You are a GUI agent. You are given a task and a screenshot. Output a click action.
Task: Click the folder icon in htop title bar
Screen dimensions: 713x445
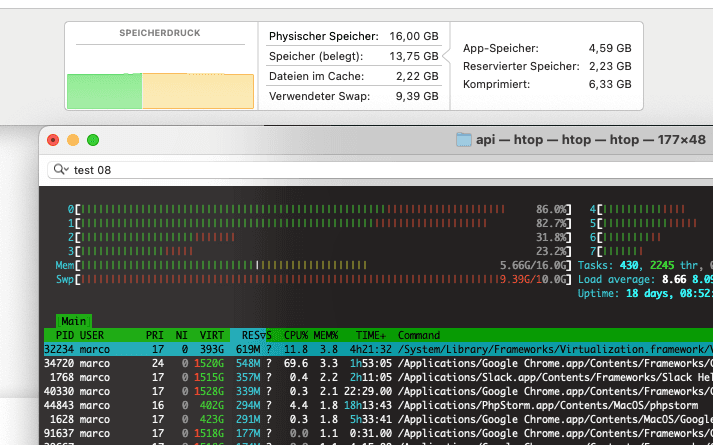(x=463, y=140)
